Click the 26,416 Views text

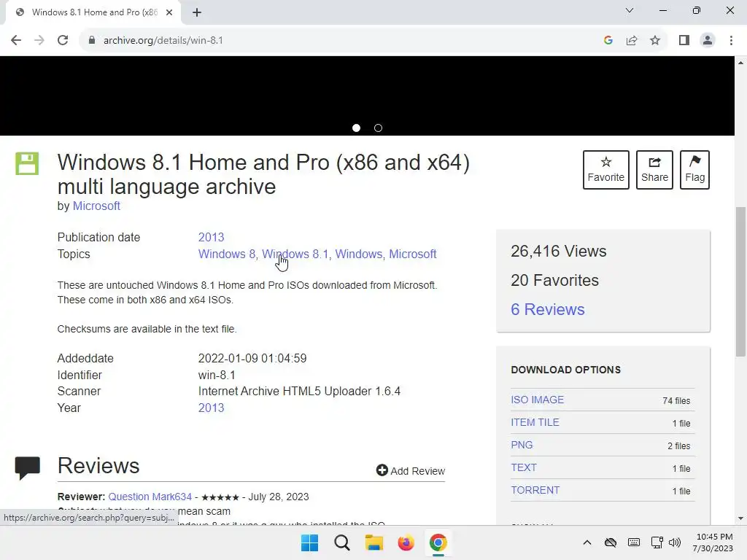[558, 251]
